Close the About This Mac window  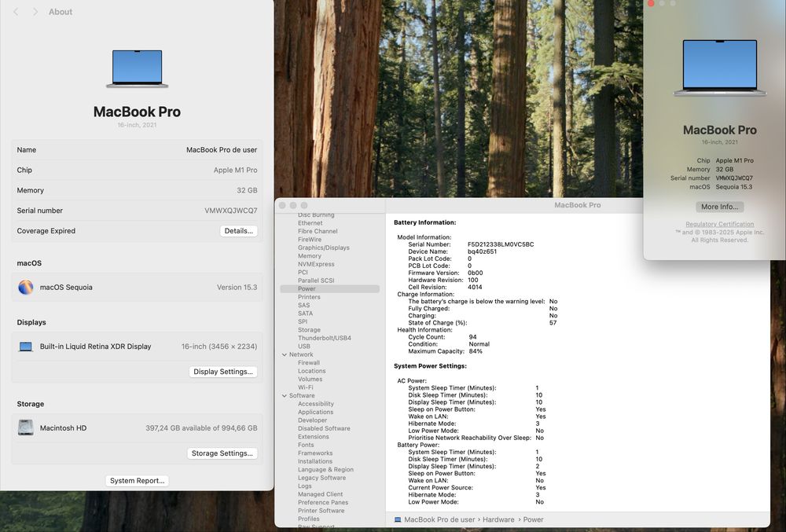coord(651,3)
